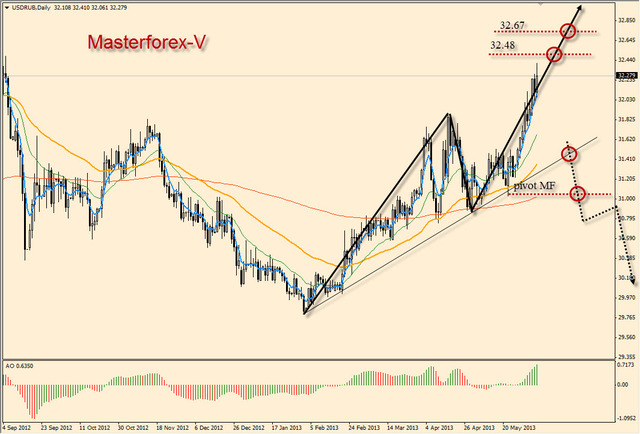Screen dimensions: 640x434
Task: Click the current price tag 32.279
Action: click(627, 74)
